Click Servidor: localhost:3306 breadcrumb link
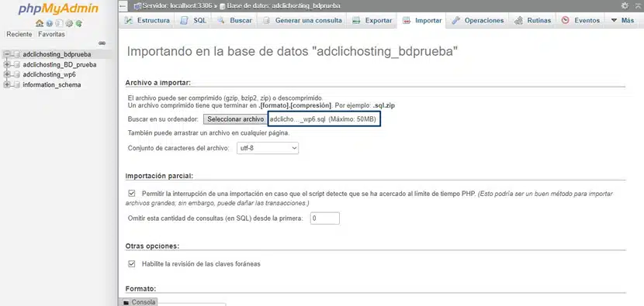Screen dimensions: 644x306 (177, 6)
